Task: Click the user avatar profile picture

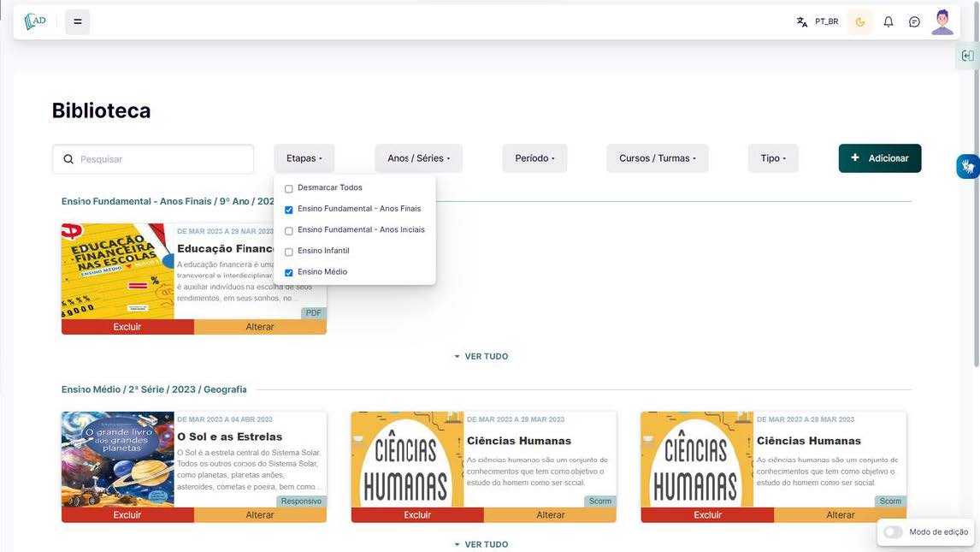Action: (942, 22)
